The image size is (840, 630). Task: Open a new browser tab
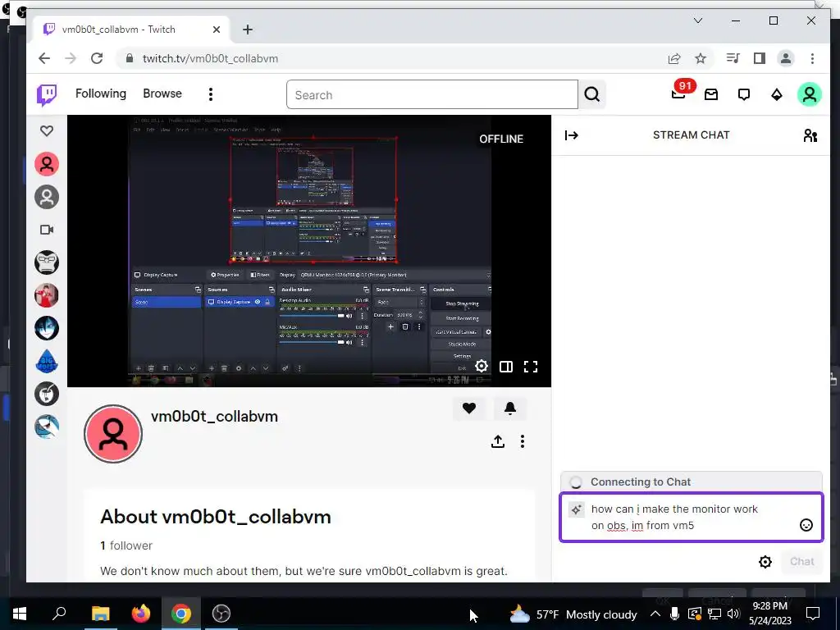(x=248, y=30)
